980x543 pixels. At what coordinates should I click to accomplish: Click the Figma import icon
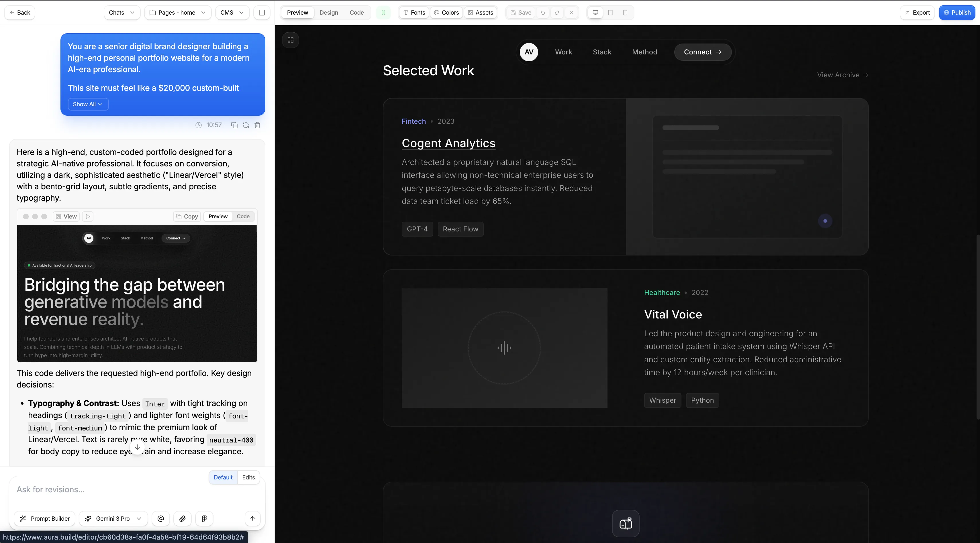[204, 519]
